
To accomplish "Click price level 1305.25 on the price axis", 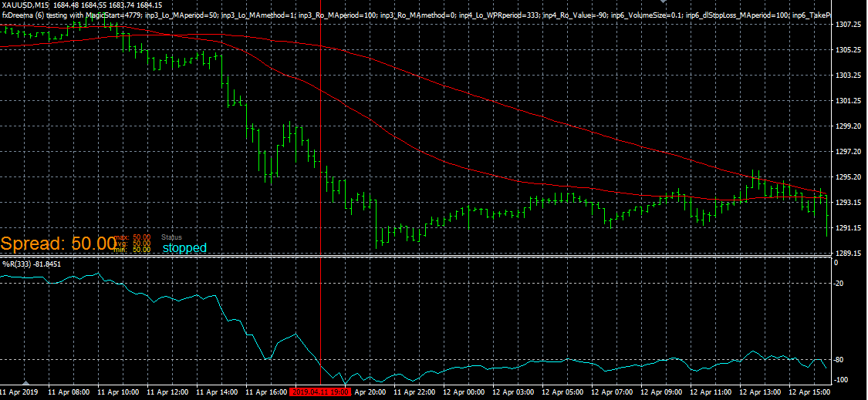I will coord(847,50).
